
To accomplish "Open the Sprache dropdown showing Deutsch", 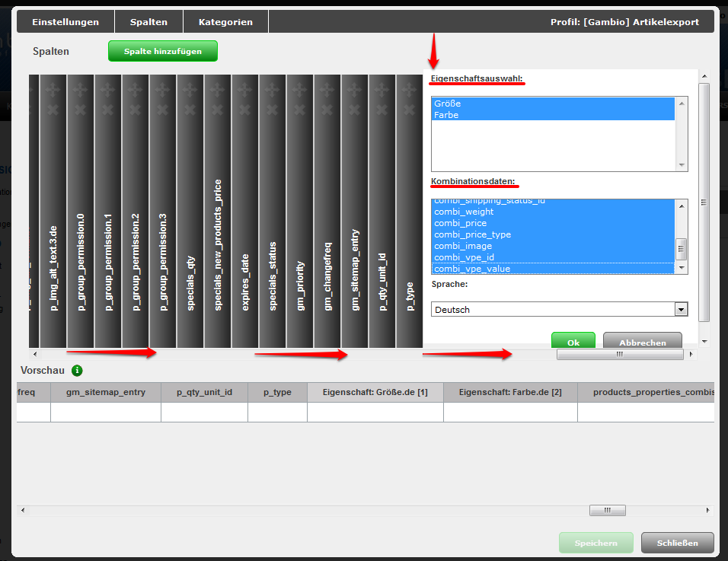I will (x=559, y=310).
